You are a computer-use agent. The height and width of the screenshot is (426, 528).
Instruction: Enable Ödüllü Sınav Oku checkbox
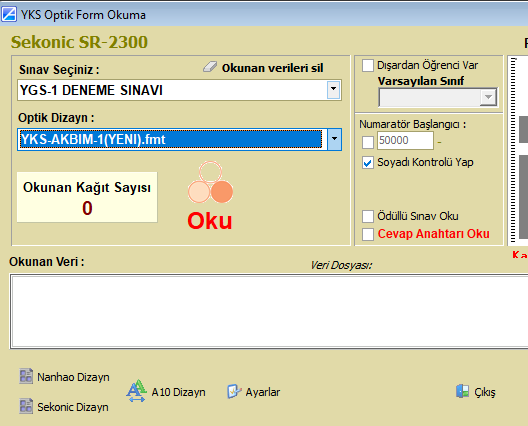368,216
